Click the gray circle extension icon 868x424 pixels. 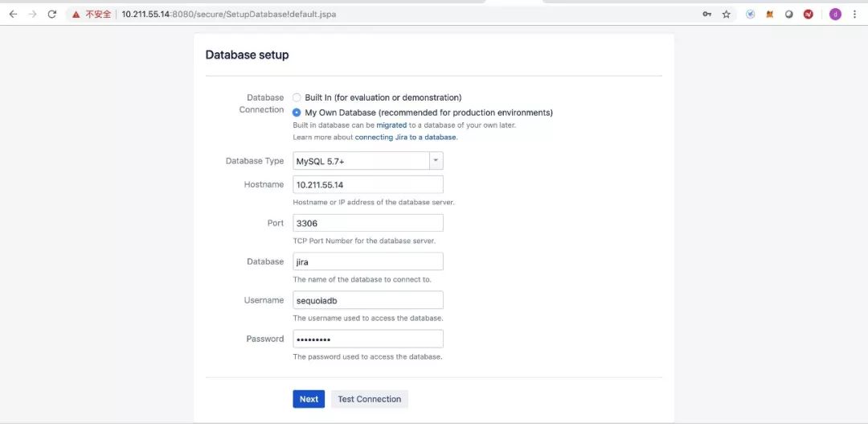click(x=789, y=14)
